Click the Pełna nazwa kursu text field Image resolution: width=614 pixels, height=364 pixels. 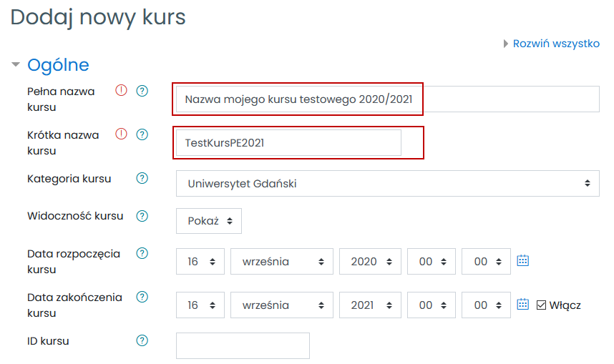[387, 99]
